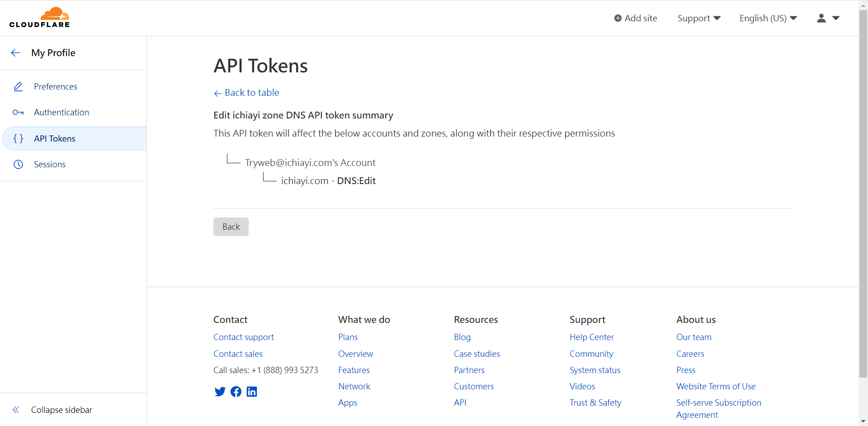Image resolution: width=868 pixels, height=426 pixels.
Task: Click the Back to table link
Action: pos(252,93)
